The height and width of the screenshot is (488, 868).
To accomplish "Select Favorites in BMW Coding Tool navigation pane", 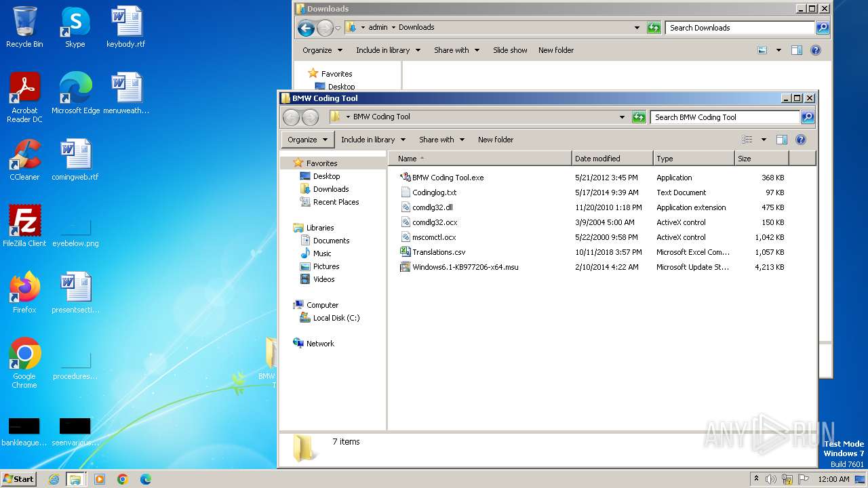I will [x=321, y=163].
